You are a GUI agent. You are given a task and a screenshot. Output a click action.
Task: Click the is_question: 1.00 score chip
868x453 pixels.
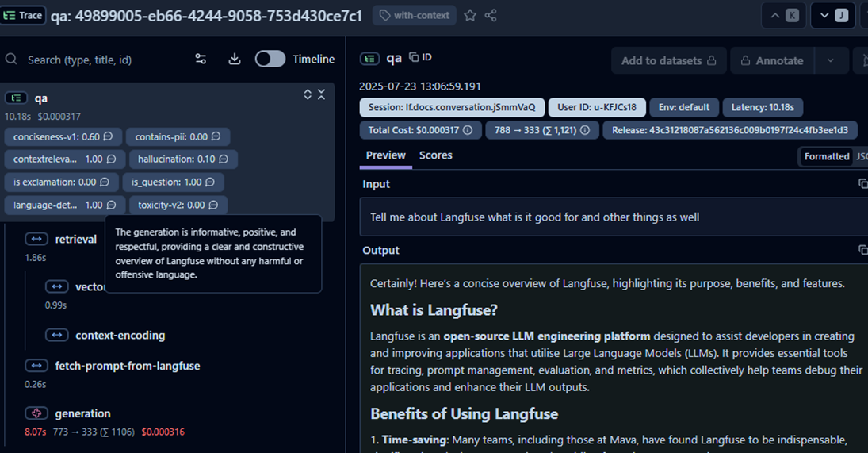coord(173,182)
